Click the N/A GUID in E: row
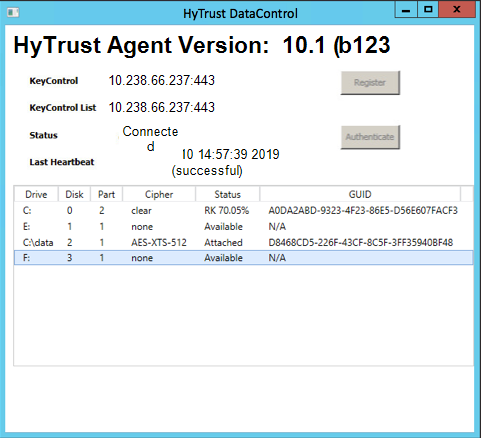The height and width of the screenshot is (438, 481). pos(277,227)
